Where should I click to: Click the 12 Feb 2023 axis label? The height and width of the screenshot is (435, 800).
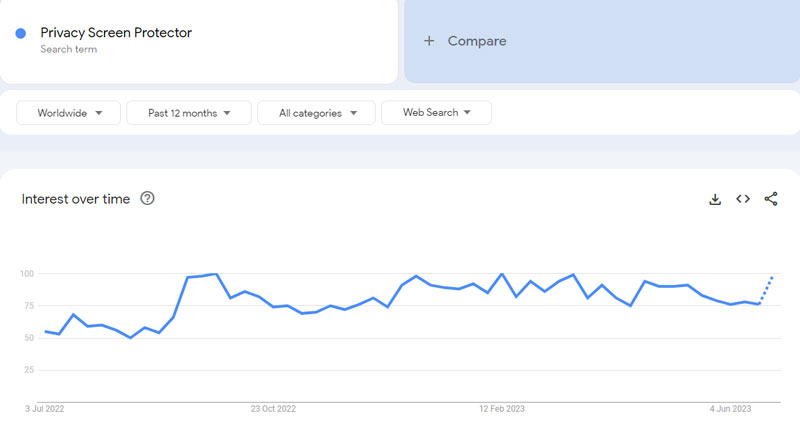pyautogui.click(x=502, y=409)
